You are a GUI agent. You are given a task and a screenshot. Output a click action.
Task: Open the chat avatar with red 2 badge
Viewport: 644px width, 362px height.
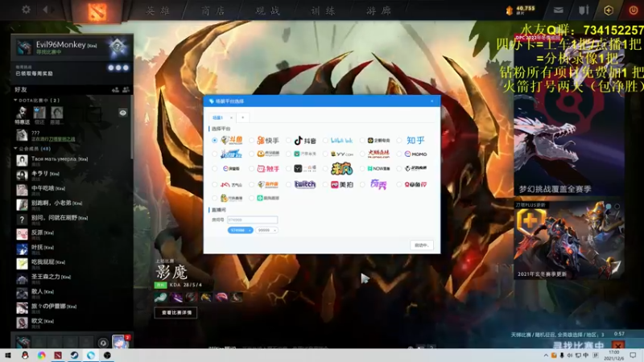120,342
